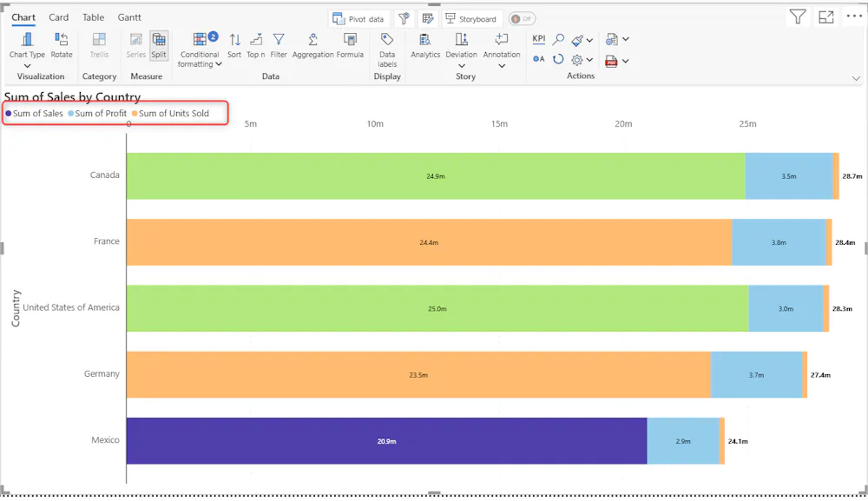Image resolution: width=868 pixels, height=501 pixels.
Task: Select France's orange 24.4m bar segment
Action: click(x=429, y=242)
